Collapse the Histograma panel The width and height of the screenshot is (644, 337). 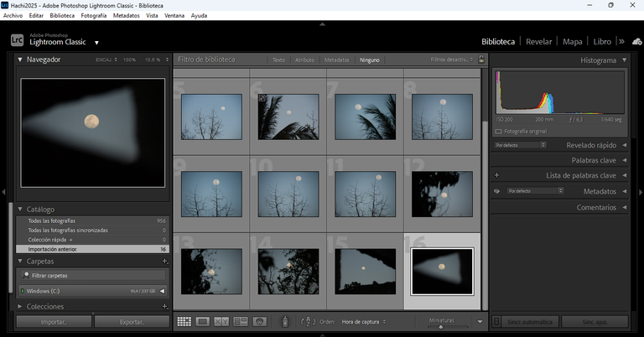tap(624, 60)
